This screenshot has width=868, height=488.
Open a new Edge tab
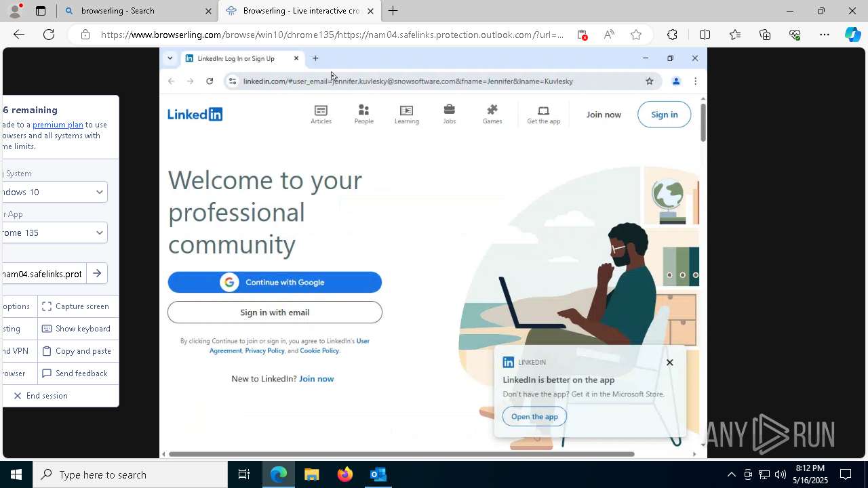tap(393, 11)
